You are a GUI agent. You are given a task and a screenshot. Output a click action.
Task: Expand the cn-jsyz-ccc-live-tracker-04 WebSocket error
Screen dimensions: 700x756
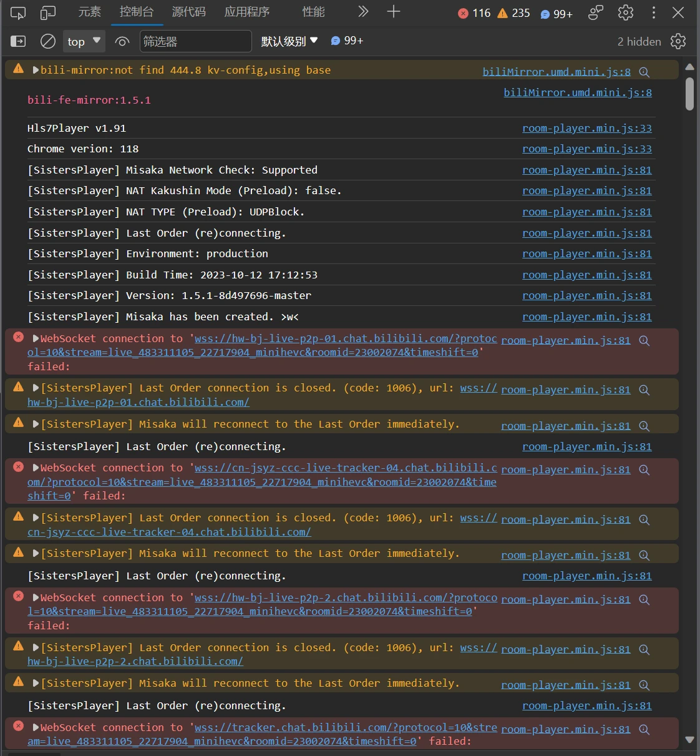coord(36,468)
